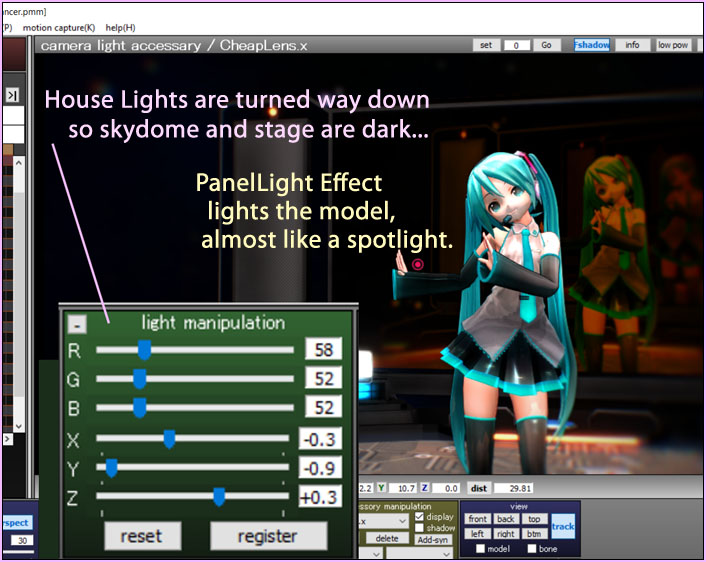Image resolution: width=706 pixels, height=562 pixels.
Task: Click the Go button next to frame field
Action: point(547,45)
